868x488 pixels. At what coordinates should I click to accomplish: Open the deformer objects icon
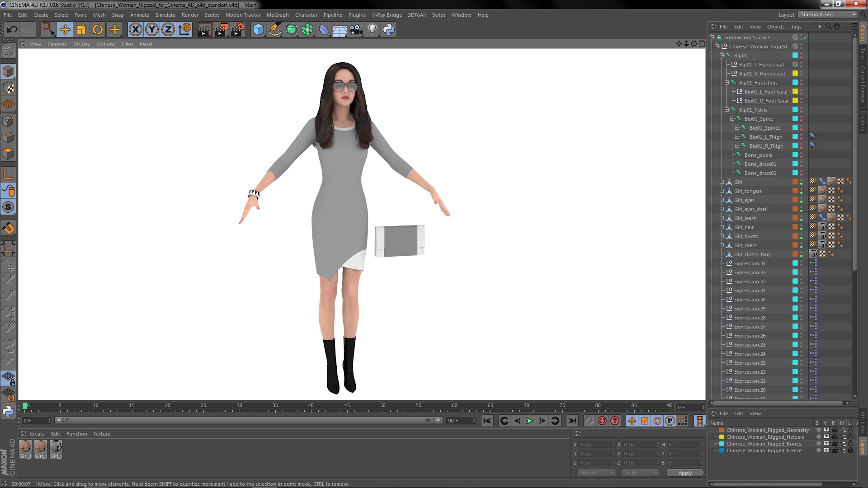pyautogui.click(x=324, y=30)
